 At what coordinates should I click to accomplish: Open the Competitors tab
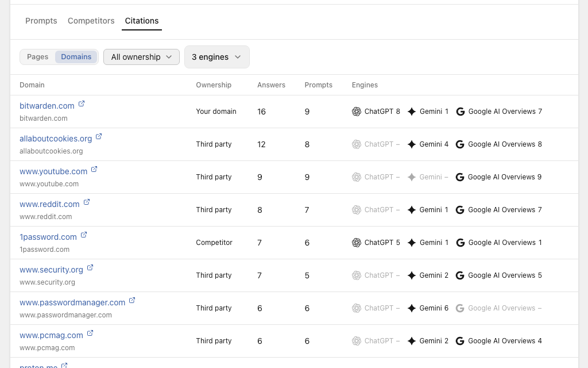(x=91, y=21)
